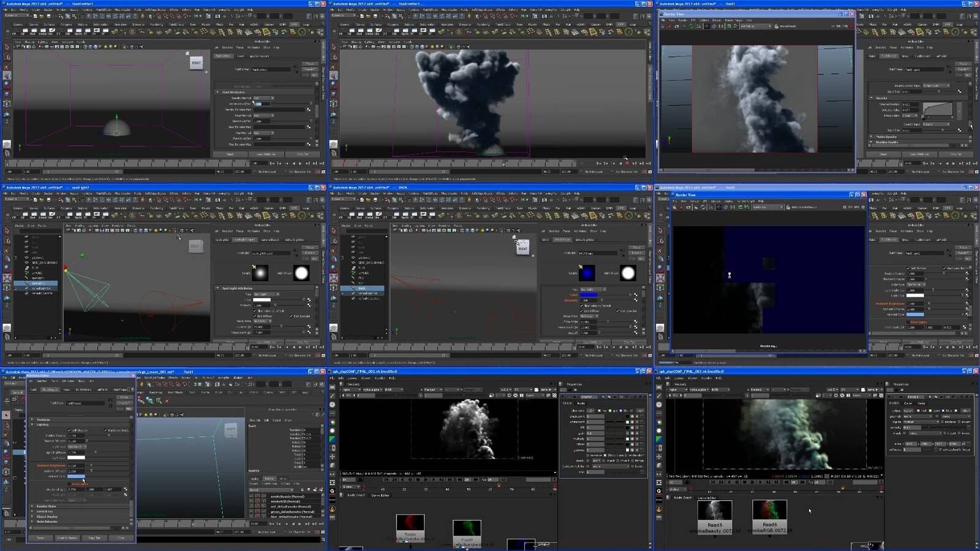Screen dimensions: 980x551
Task: Open Nuke Color toolbar icon in Read5 Nuke window
Action: [x=659, y=422]
